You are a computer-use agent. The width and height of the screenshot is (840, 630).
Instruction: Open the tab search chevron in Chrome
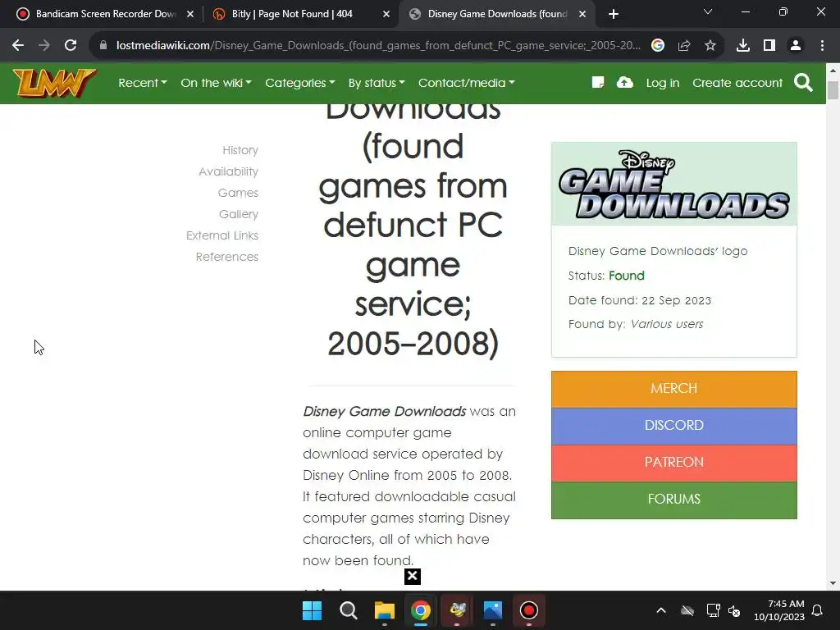tap(708, 11)
